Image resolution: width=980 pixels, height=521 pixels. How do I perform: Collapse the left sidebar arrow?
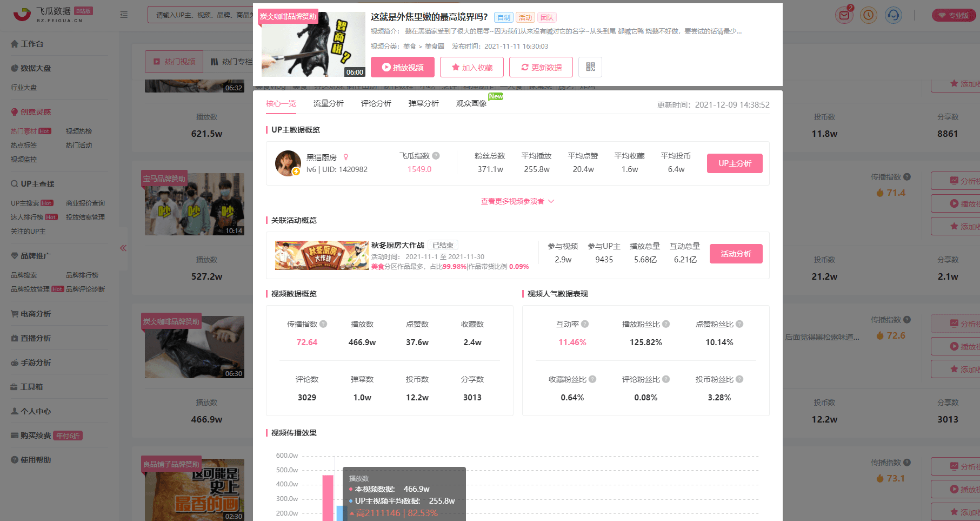click(x=123, y=248)
